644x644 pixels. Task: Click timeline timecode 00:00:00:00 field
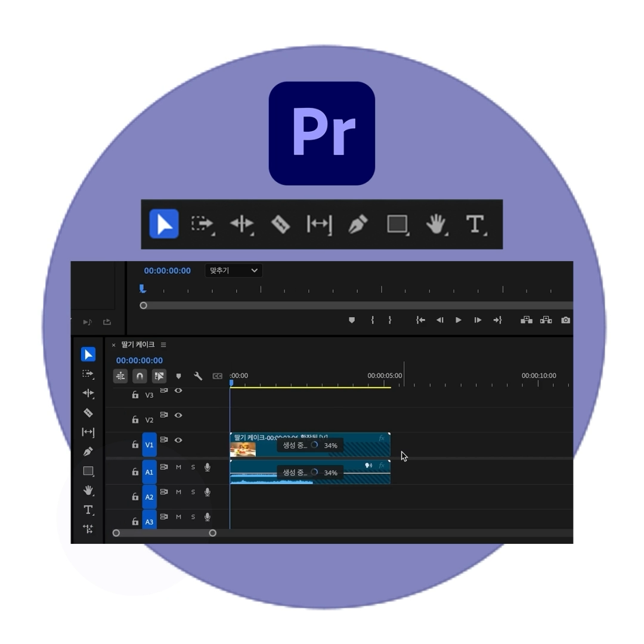139,360
